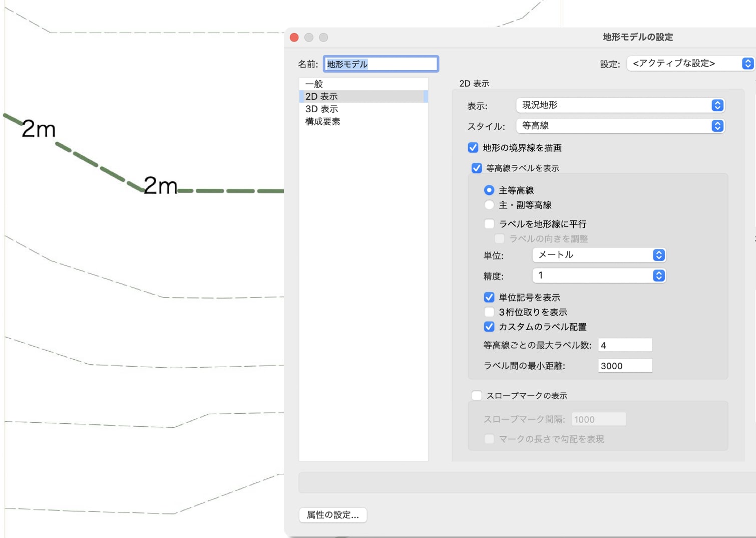The image size is (756, 538).
Task: Select 構成要素 in the category list
Action: [x=363, y=121]
